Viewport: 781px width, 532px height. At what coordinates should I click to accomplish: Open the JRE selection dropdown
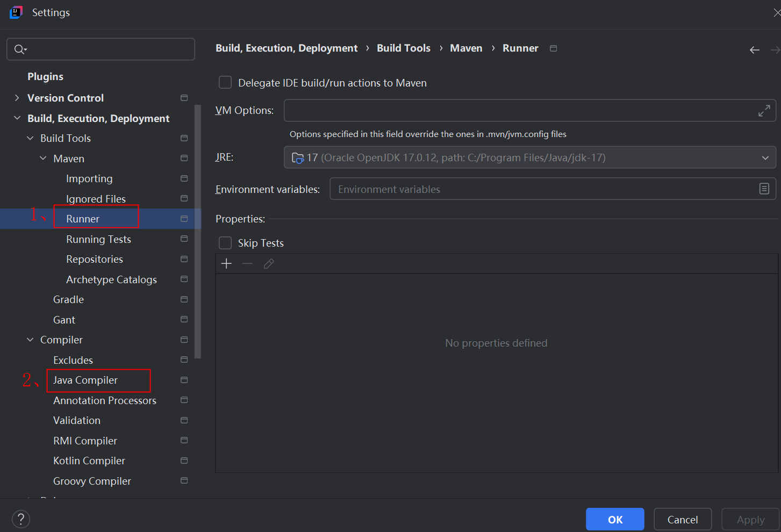tap(530, 157)
